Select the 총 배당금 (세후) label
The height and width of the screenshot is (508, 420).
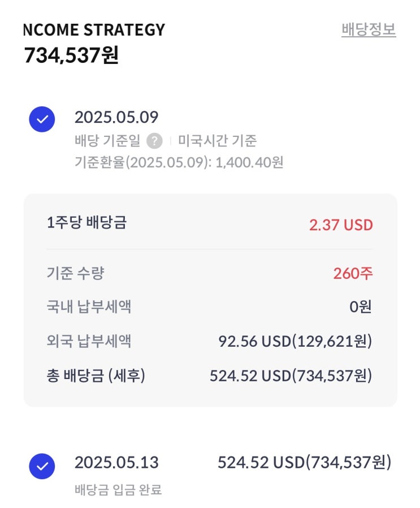pos(96,376)
